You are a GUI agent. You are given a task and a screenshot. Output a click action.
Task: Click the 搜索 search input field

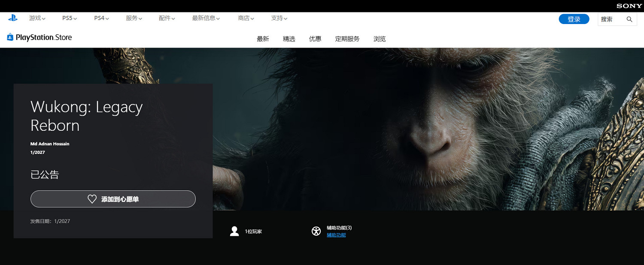click(x=611, y=19)
